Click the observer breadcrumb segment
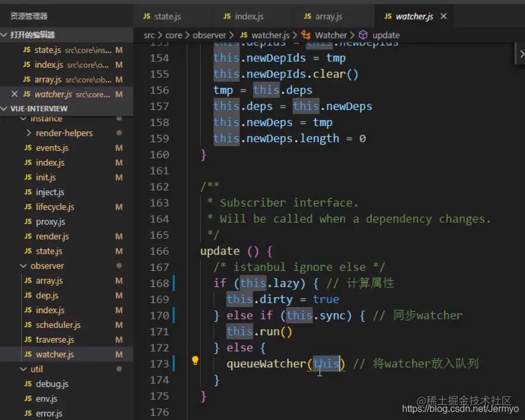 click(209, 35)
